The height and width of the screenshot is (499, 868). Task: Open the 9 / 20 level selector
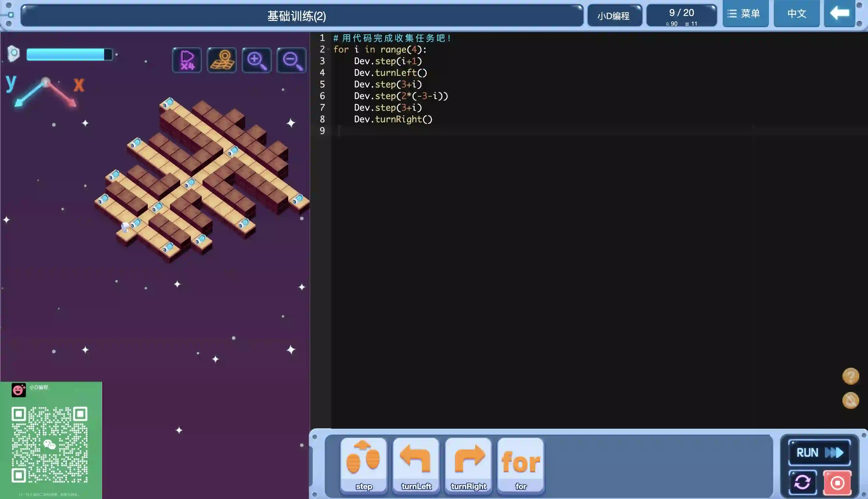(x=681, y=16)
